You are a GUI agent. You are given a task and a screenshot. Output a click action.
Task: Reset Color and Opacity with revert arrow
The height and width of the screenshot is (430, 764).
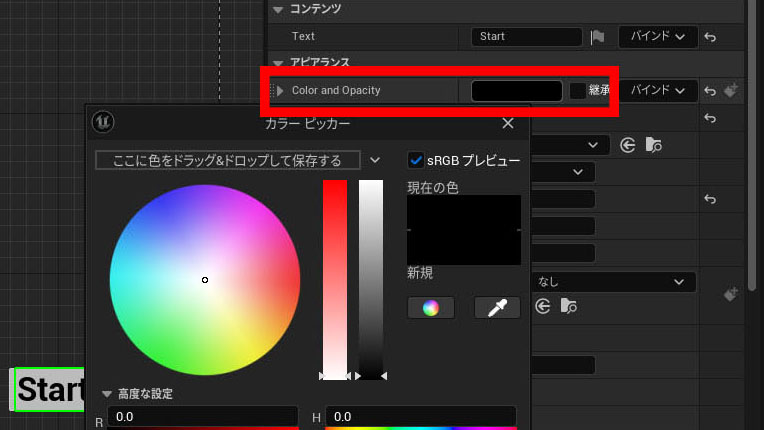point(710,91)
